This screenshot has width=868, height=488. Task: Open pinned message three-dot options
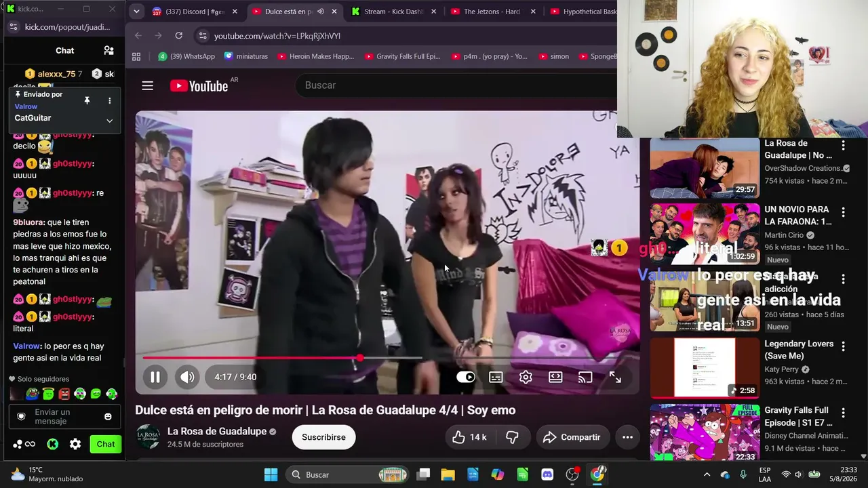pyautogui.click(x=109, y=101)
